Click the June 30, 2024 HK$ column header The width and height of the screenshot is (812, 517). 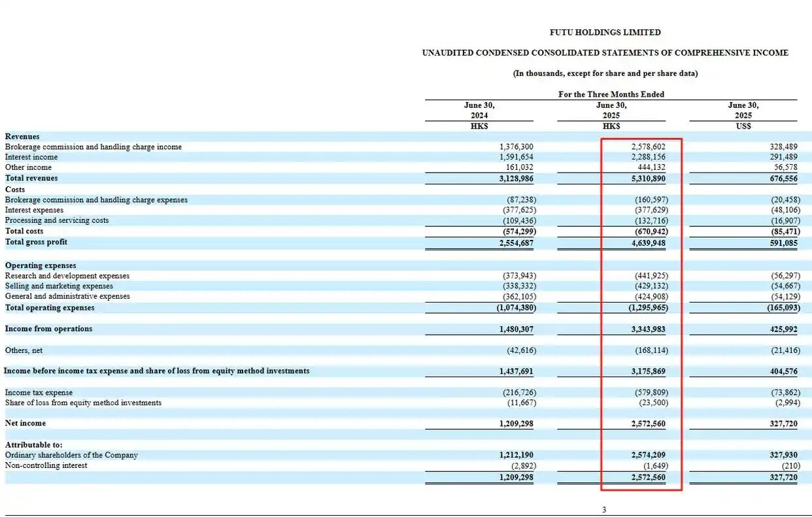(479, 115)
